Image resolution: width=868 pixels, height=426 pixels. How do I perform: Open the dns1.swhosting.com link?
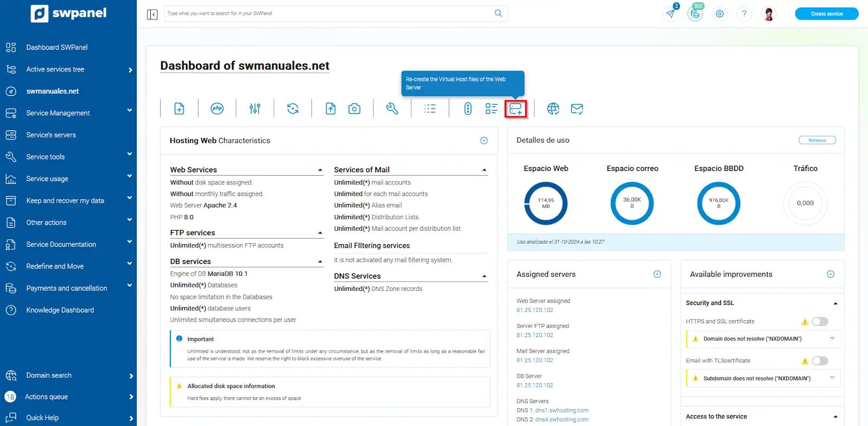(x=561, y=410)
